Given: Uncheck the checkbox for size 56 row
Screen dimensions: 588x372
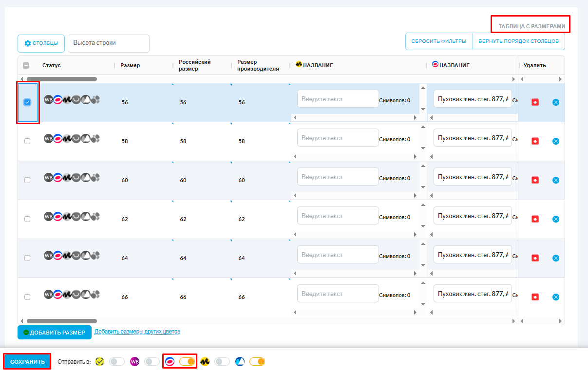Looking at the screenshot, I should 27,102.
